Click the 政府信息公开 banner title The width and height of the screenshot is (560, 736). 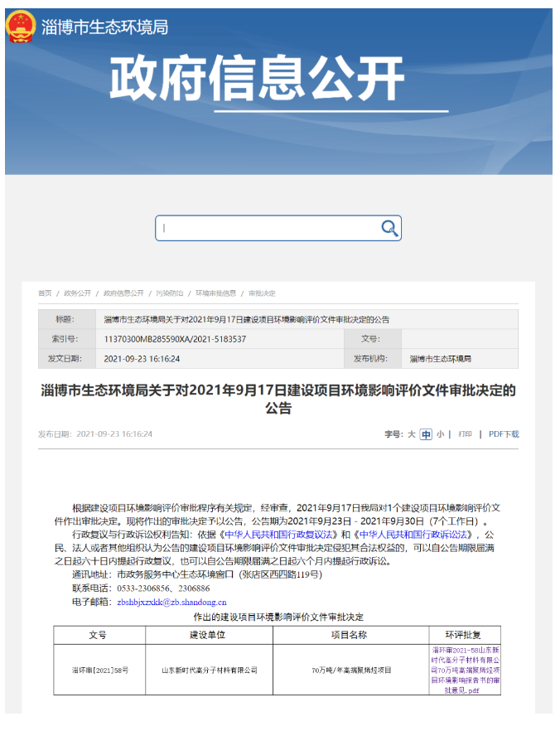point(257,80)
